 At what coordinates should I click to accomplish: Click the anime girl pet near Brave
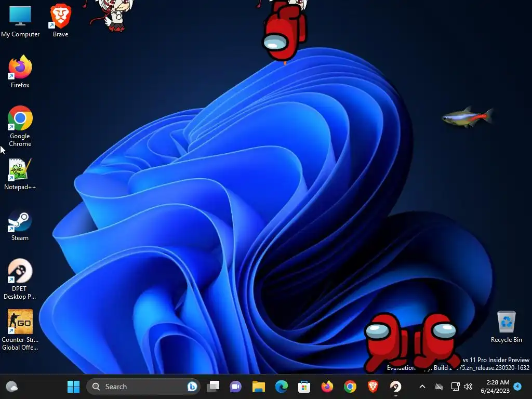(112, 15)
